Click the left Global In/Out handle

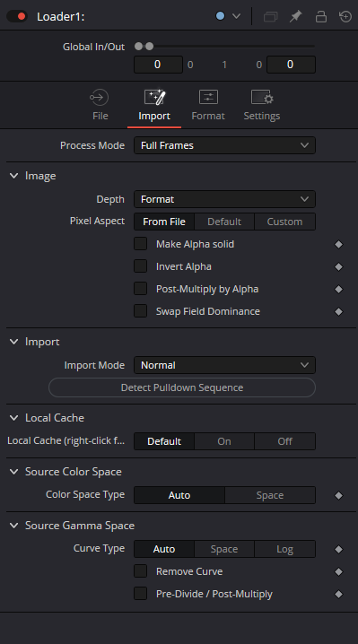click(x=138, y=47)
